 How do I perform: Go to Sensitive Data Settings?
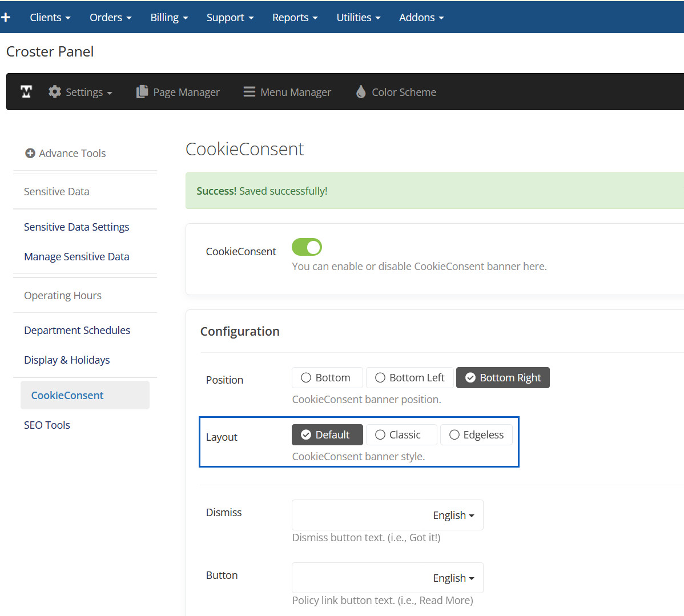(77, 227)
